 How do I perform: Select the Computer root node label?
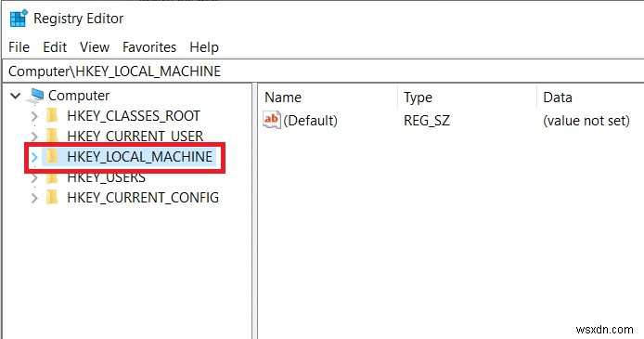click(x=79, y=96)
